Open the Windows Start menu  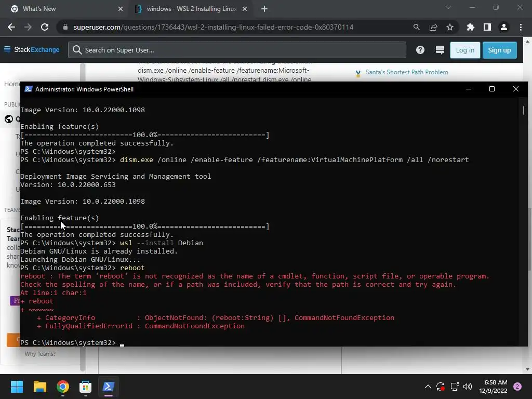coord(17,387)
